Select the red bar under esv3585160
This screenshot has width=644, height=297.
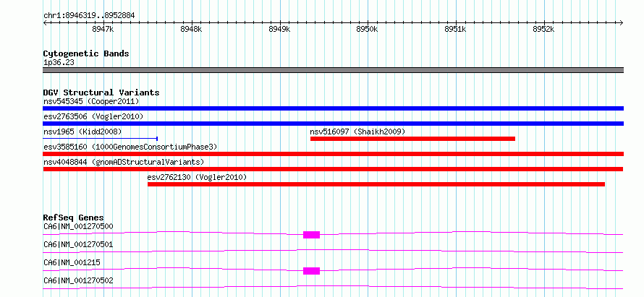click(333, 154)
